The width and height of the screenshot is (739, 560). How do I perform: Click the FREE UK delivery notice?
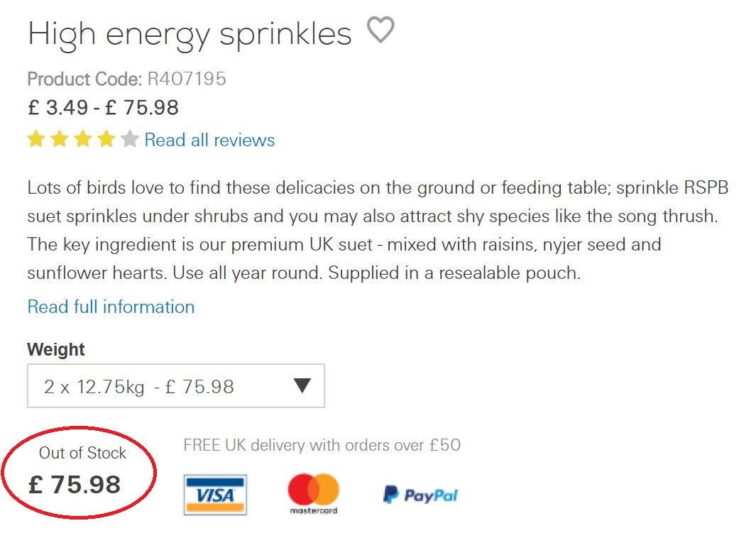[x=322, y=445]
